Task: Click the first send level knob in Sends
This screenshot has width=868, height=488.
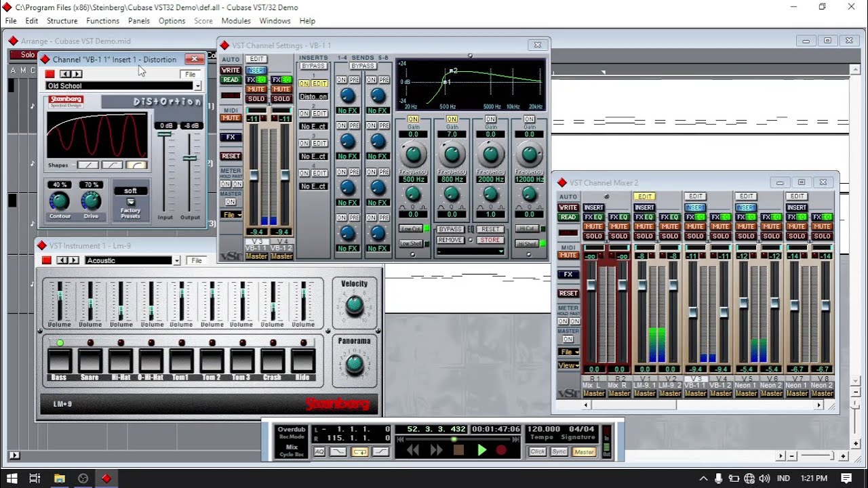Action: [347, 96]
